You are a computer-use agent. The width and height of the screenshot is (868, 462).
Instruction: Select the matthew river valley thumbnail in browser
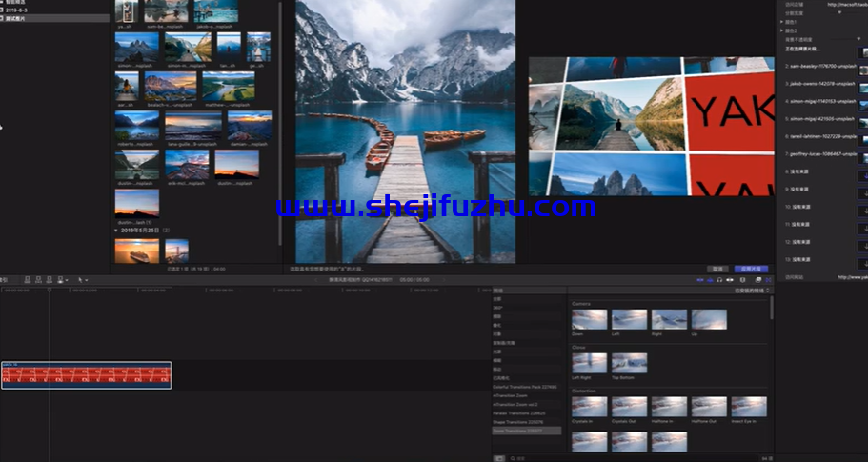(x=229, y=86)
